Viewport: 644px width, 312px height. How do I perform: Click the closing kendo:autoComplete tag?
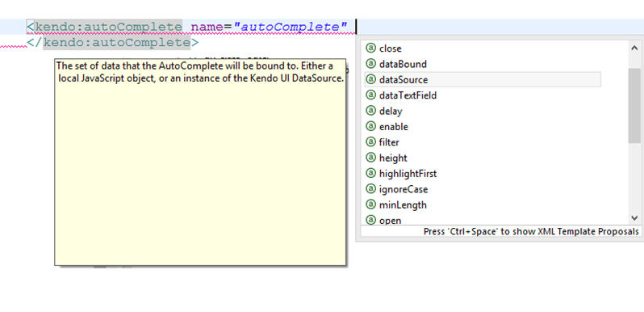112,43
